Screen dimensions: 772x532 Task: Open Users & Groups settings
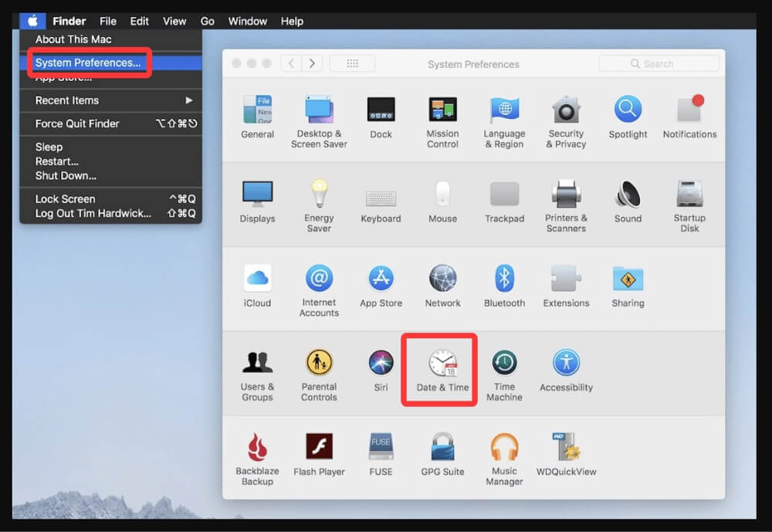[x=257, y=363]
